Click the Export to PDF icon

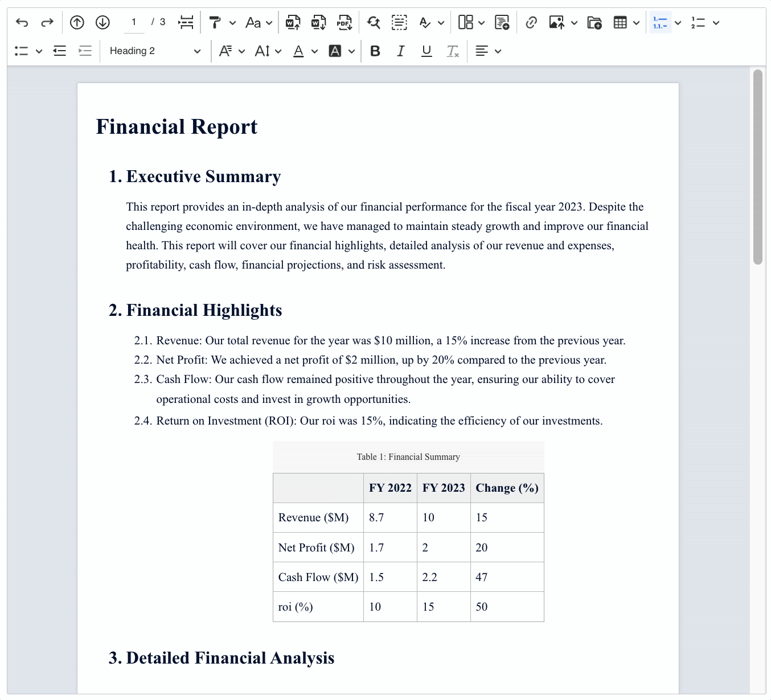(344, 23)
